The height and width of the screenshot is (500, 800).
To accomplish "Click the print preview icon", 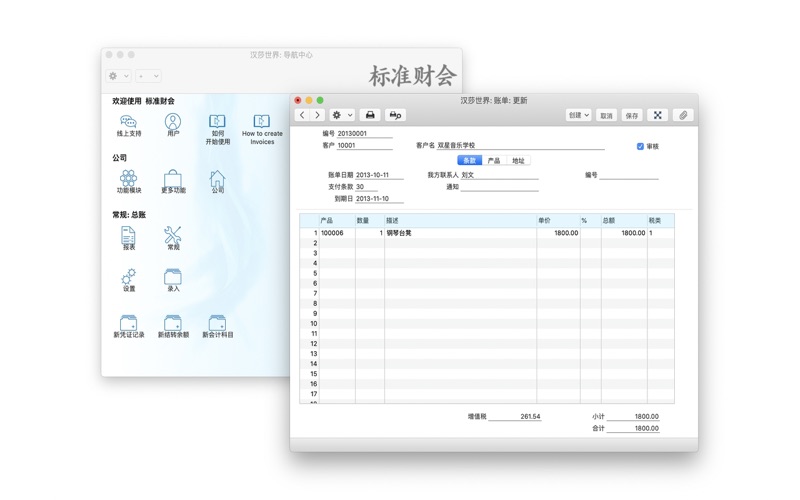I will point(395,115).
